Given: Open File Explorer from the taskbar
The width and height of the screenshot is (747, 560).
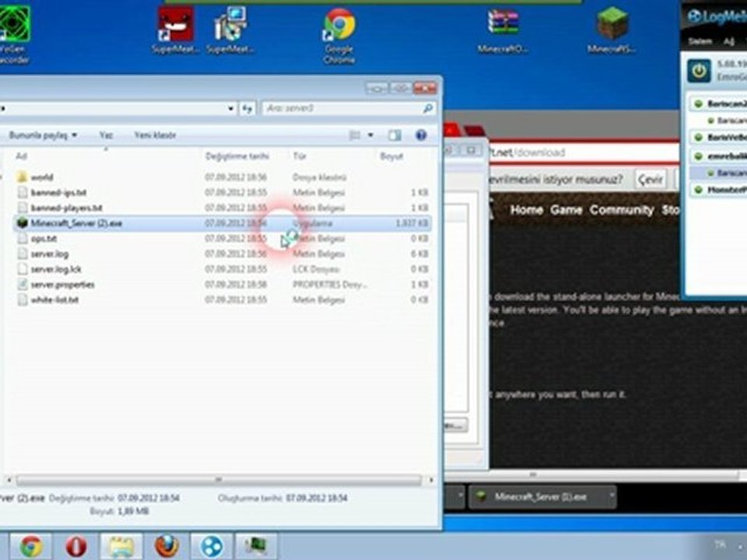Looking at the screenshot, I should 121,546.
